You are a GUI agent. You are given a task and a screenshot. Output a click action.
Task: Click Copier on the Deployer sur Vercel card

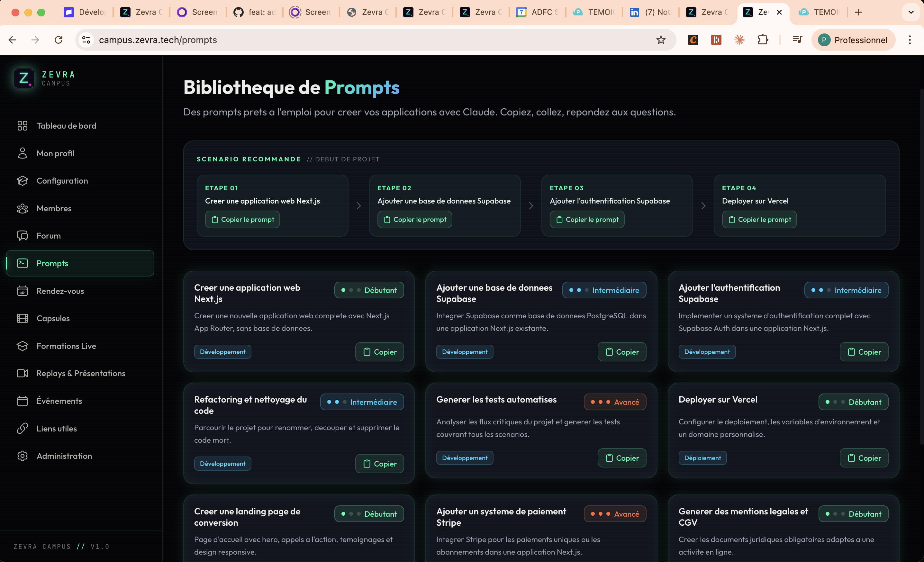(864, 458)
